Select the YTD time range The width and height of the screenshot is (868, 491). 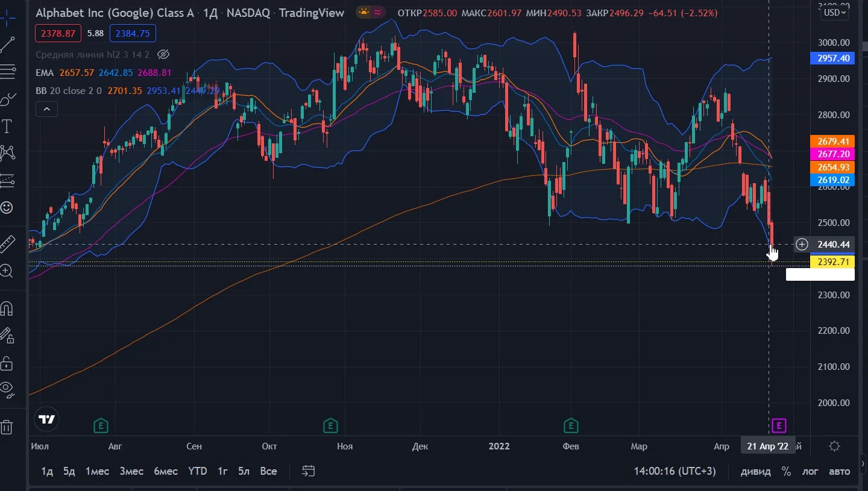[x=197, y=471]
